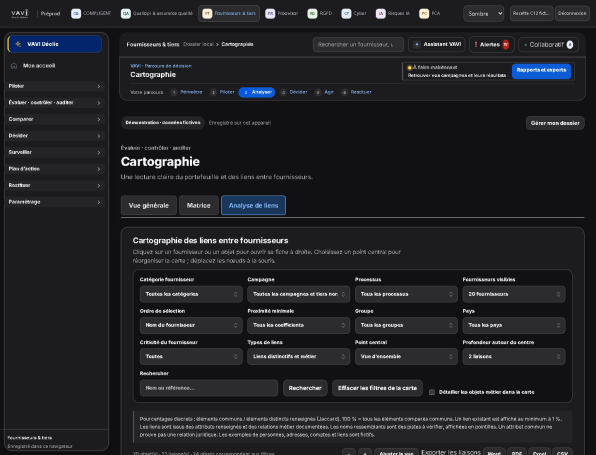Click Effacer les filtres de la carte
The height and width of the screenshot is (455, 596).
pyautogui.click(x=377, y=388)
